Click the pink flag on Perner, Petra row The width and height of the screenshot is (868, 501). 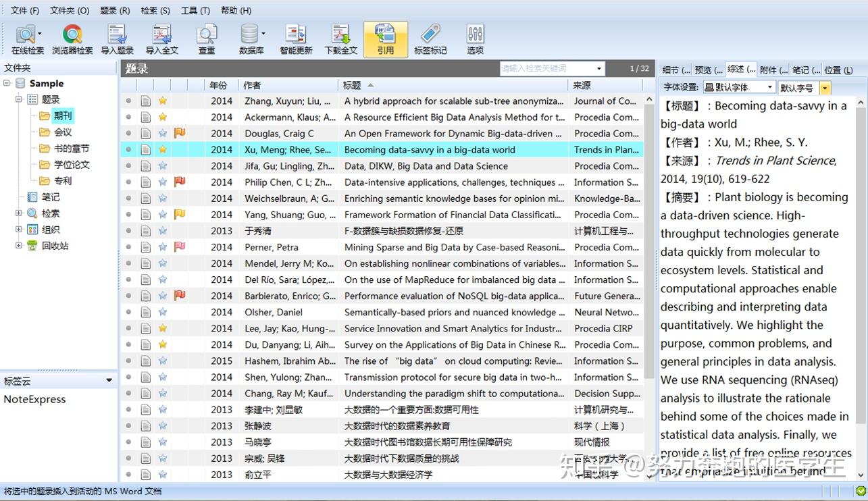point(180,247)
